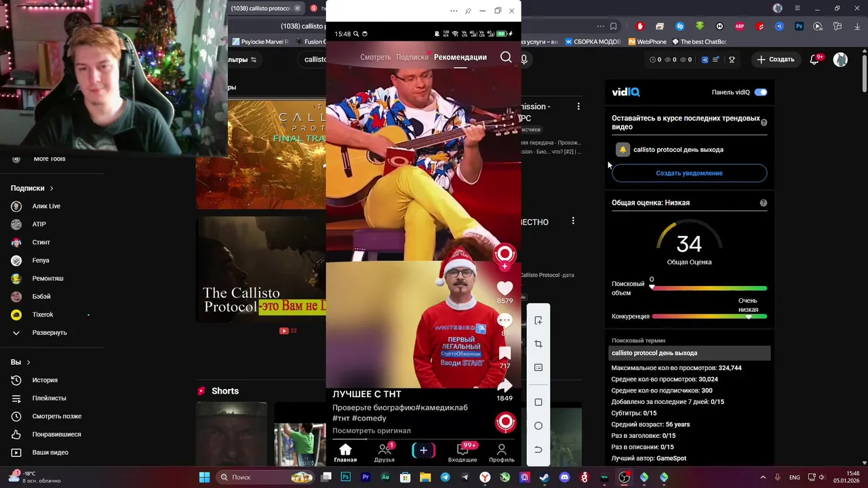Image resolution: width=868 pixels, height=488 pixels.
Task: Open Windows Start menu
Action: click(x=204, y=477)
